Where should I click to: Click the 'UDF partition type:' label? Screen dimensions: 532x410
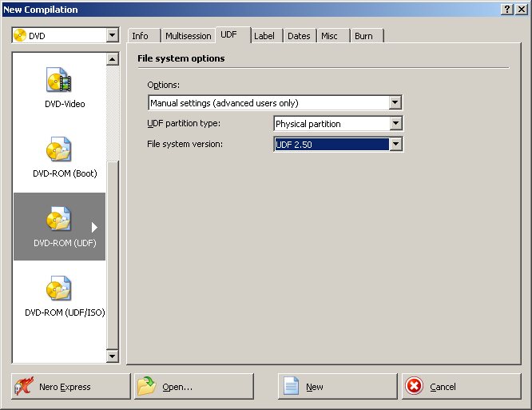(184, 123)
